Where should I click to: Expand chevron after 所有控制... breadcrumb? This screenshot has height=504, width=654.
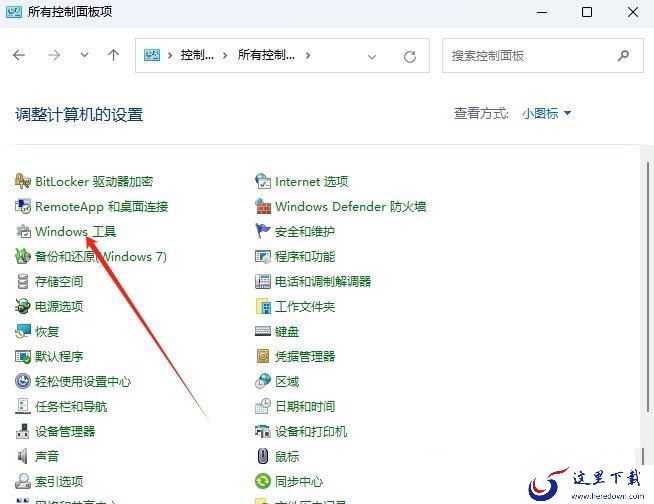click(x=308, y=55)
